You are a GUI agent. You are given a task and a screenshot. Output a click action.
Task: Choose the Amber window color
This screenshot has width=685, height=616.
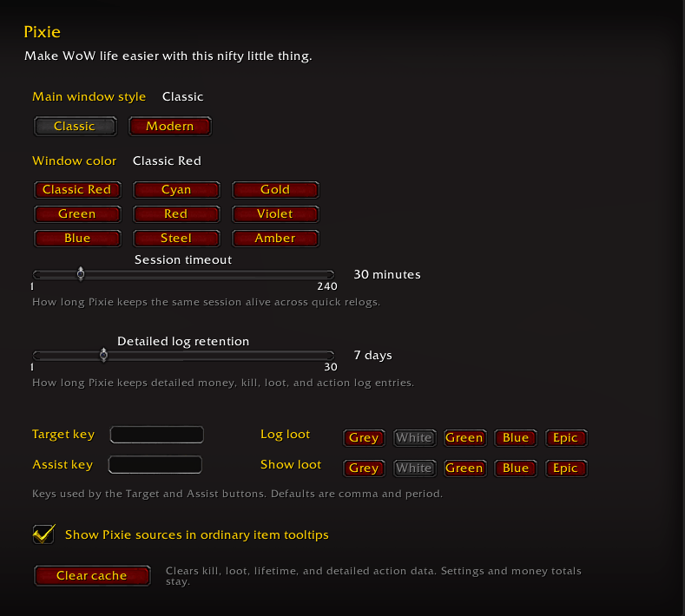[x=276, y=239]
